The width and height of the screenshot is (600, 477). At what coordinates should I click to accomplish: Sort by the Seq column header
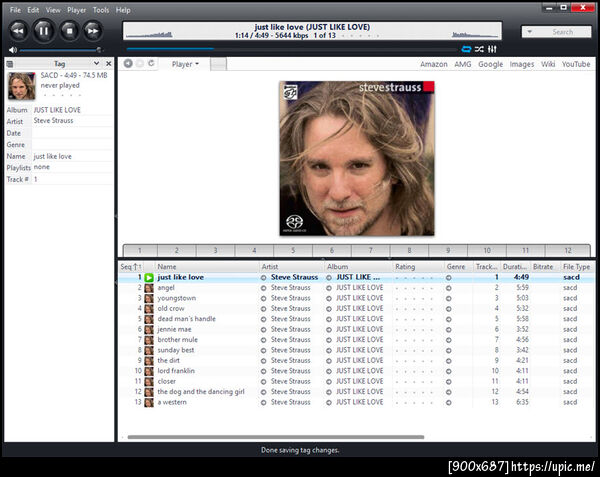(130, 267)
